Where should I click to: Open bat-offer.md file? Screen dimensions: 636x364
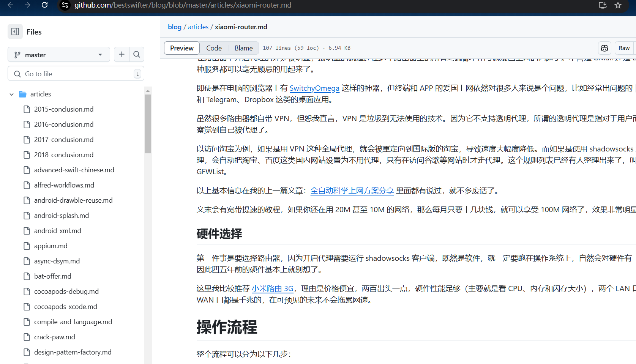(x=53, y=276)
